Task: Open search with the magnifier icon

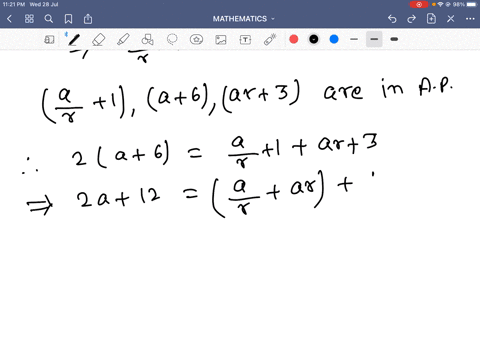Action: (x=49, y=19)
